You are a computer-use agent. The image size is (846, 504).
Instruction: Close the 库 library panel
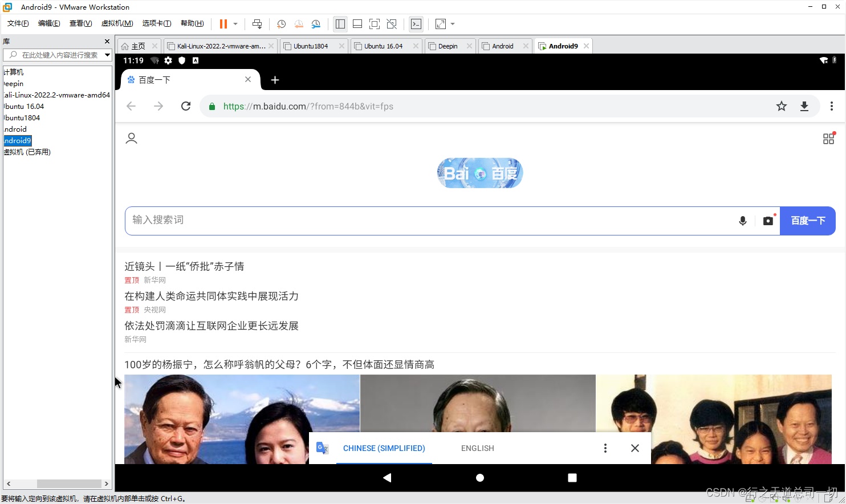tap(107, 42)
